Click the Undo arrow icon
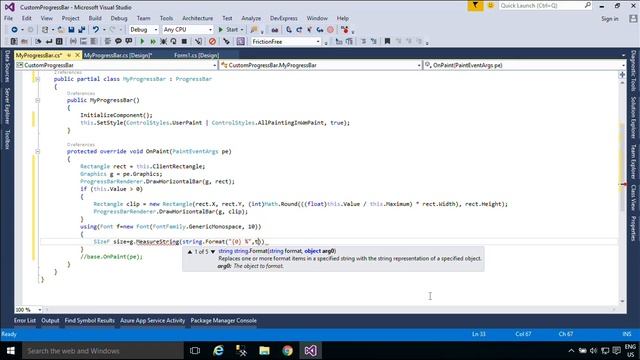 click(96, 29)
